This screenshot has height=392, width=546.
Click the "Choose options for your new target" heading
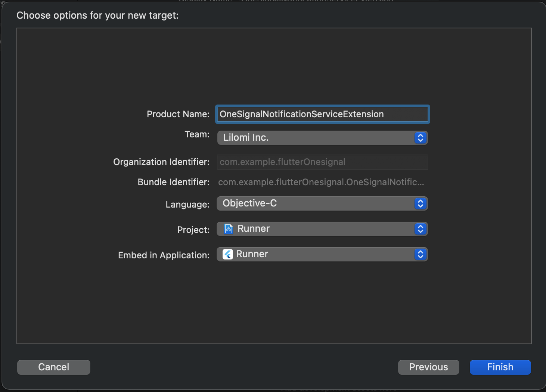tap(97, 15)
